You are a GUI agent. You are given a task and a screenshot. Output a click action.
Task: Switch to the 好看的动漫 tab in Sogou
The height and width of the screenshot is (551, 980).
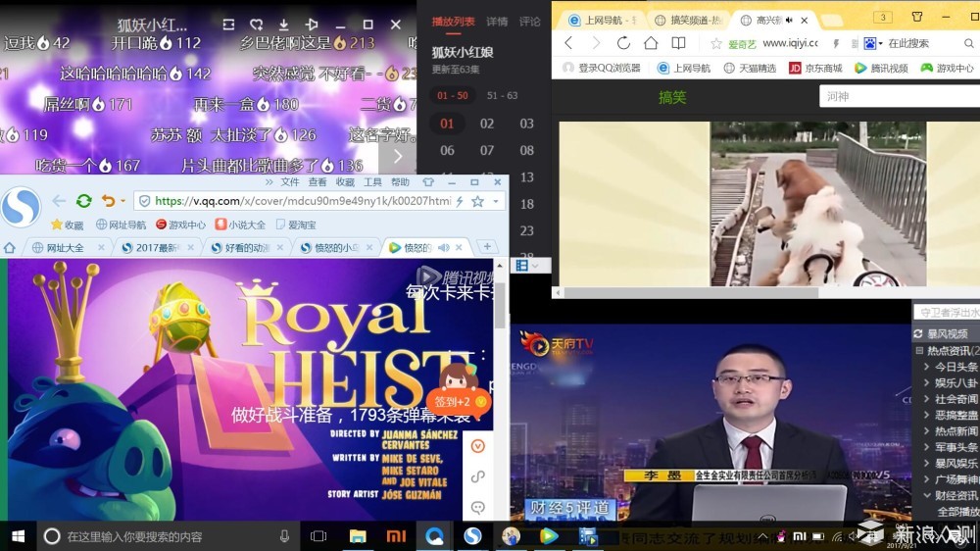click(246, 248)
